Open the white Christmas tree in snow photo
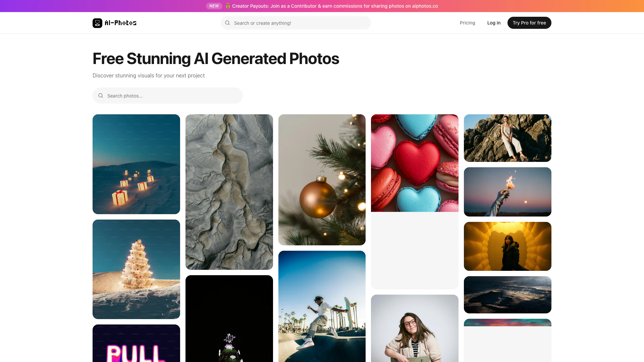The width and height of the screenshot is (644, 362). coord(136,269)
